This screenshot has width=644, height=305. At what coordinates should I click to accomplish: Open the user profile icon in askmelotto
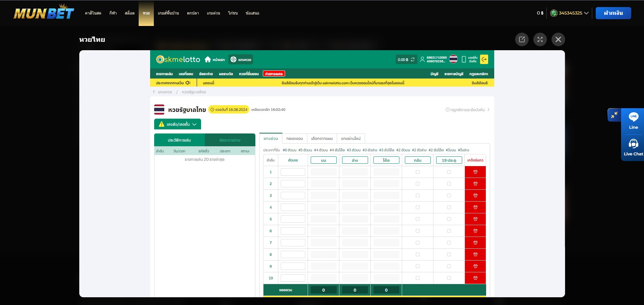point(422,60)
